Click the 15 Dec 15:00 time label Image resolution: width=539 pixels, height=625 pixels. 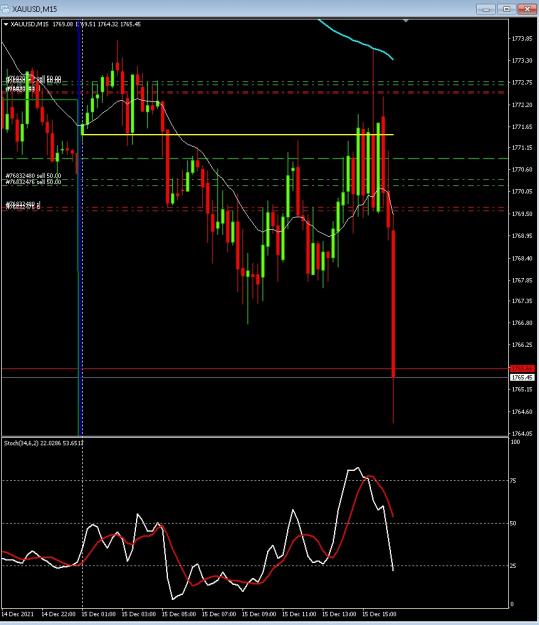pyautogui.click(x=379, y=614)
